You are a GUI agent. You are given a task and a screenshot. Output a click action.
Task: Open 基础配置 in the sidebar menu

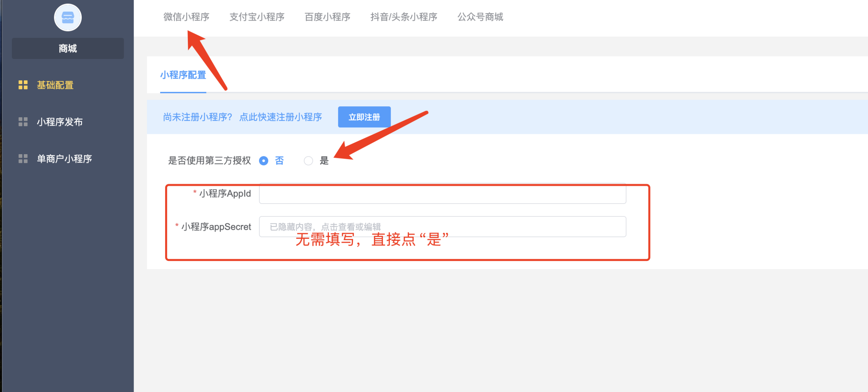coord(55,85)
